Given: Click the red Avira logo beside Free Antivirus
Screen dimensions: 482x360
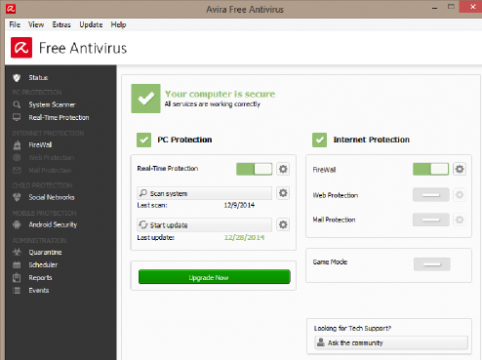Looking at the screenshot, I should [21, 48].
